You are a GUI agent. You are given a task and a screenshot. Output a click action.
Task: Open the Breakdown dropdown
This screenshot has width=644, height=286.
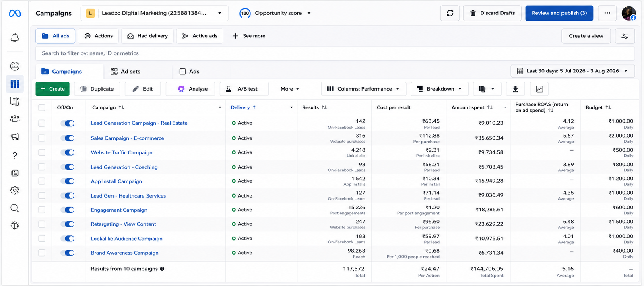coord(440,89)
